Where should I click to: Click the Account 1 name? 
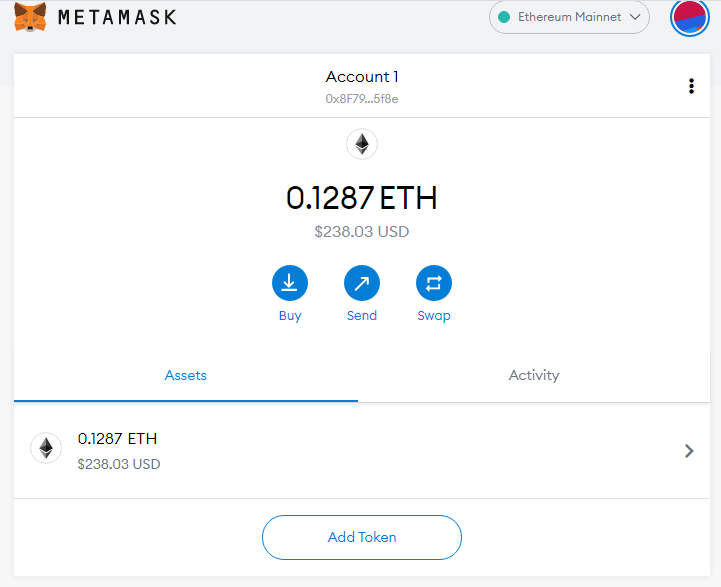pos(362,76)
